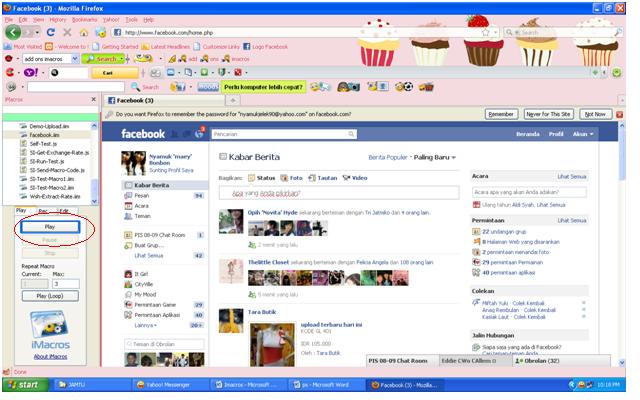Click the Max repeat count field
Screen dimensions: 640x400
pos(65,283)
